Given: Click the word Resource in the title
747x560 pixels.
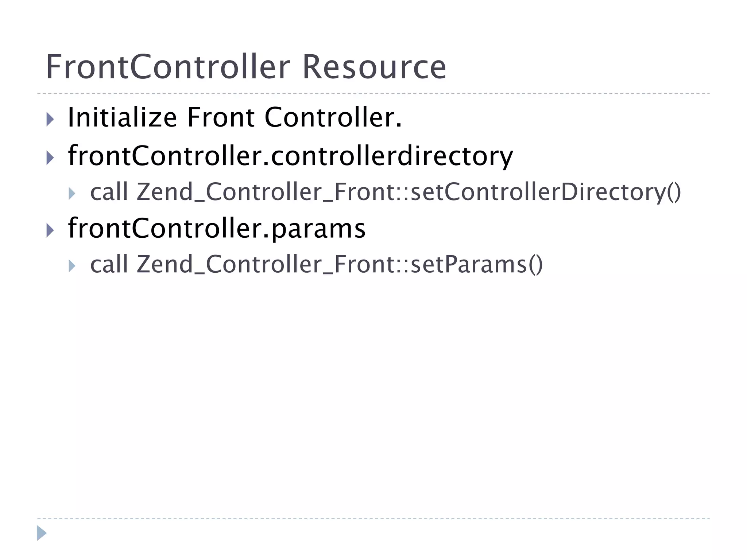Looking at the screenshot, I should [x=375, y=67].
